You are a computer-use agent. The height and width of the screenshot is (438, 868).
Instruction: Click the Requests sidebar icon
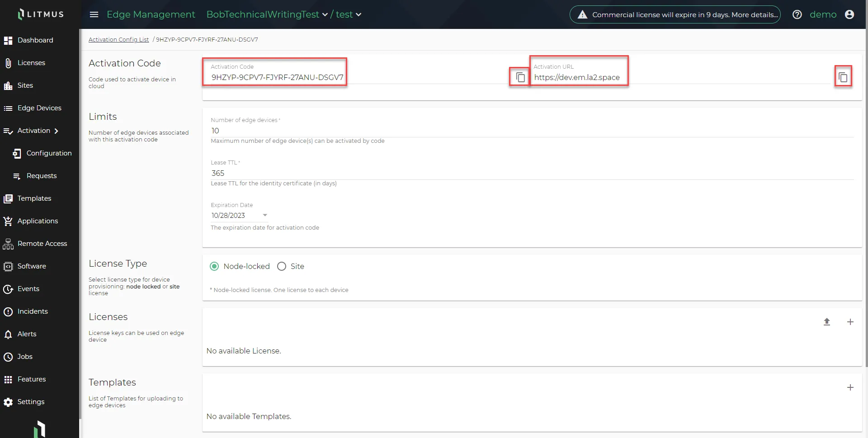click(17, 176)
